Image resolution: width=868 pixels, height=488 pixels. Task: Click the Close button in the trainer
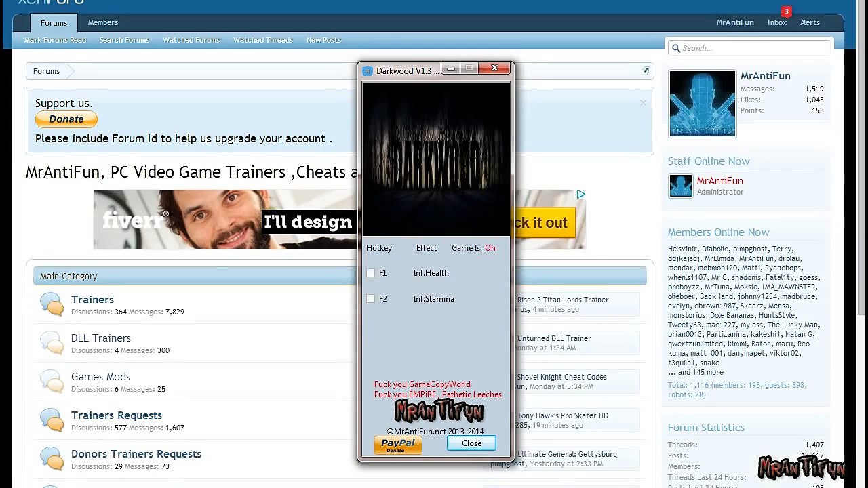(471, 443)
